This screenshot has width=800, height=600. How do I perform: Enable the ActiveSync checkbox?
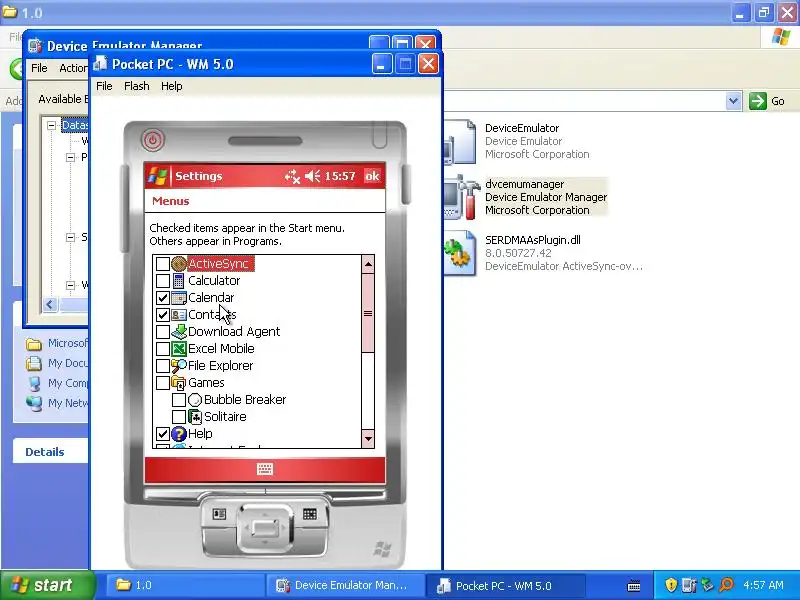tap(163, 264)
